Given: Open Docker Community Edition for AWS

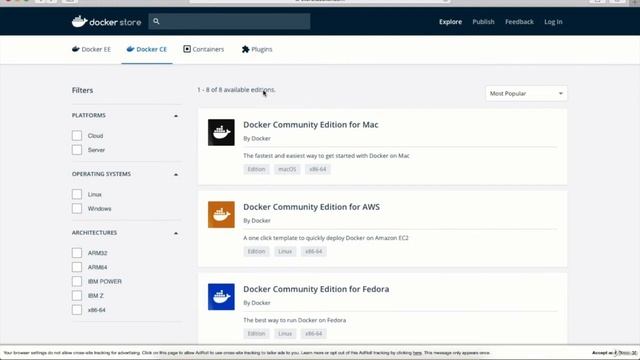Looking at the screenshot, I should point(311,207).
